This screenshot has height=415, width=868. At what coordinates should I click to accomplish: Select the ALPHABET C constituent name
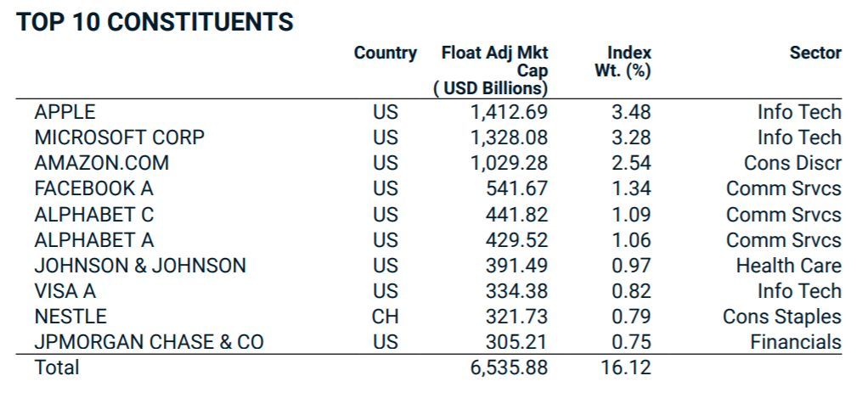coord(94,215)
